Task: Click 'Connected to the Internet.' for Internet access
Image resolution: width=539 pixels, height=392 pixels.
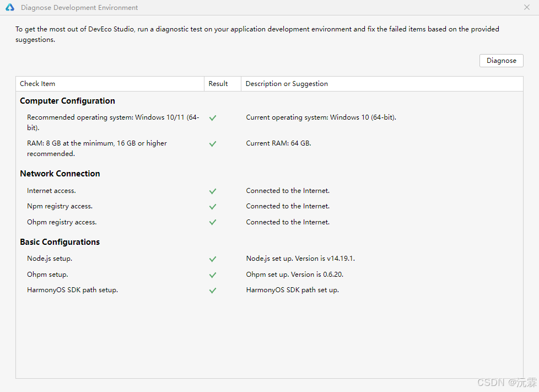Action: pyautogui.click(x=288, y=191)
